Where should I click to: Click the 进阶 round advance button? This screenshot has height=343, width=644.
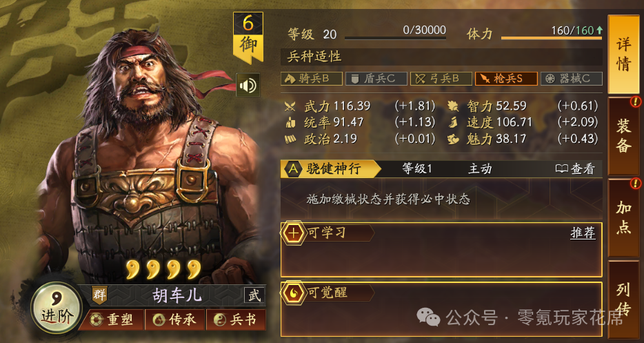(57, 308)
